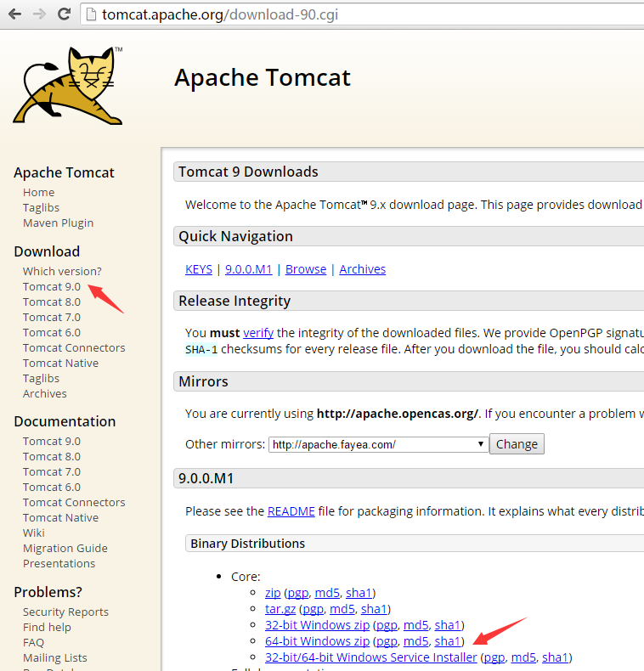Open sidebar Home link
The width and height of the screenshot is (644, 671).
(38, 192)
